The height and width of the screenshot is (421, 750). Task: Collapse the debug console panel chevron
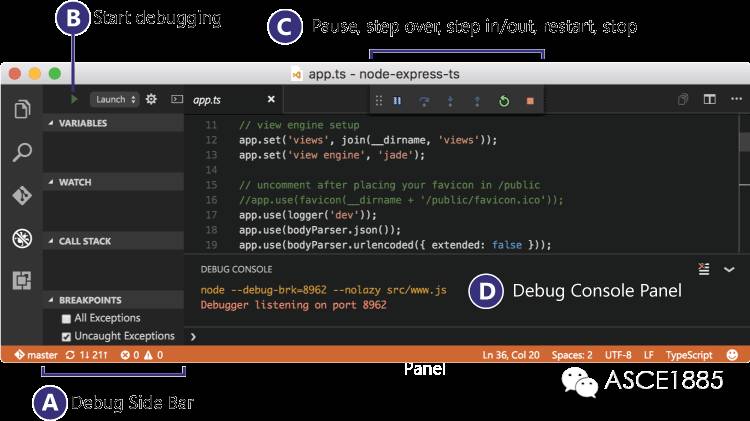pos(729,270)
